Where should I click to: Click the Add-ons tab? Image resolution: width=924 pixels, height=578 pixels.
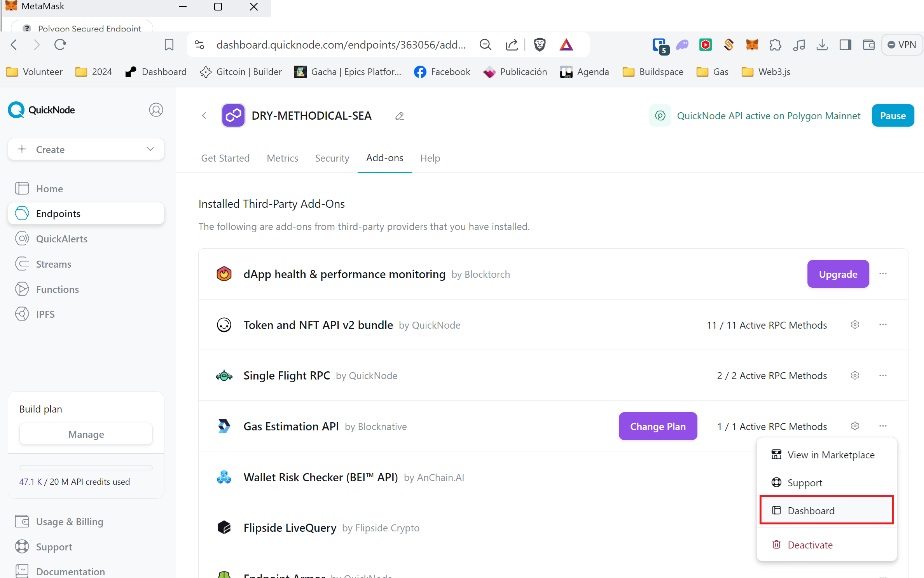point(384,158)
